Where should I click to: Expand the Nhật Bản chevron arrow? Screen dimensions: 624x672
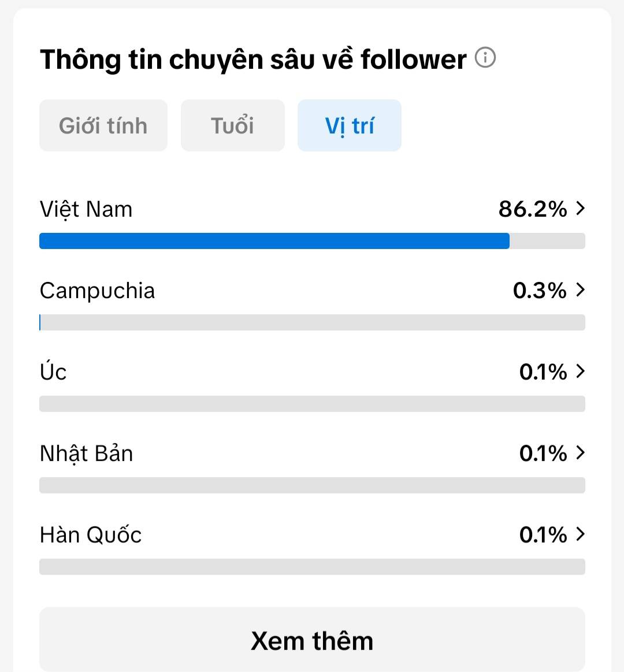[580, 452]
